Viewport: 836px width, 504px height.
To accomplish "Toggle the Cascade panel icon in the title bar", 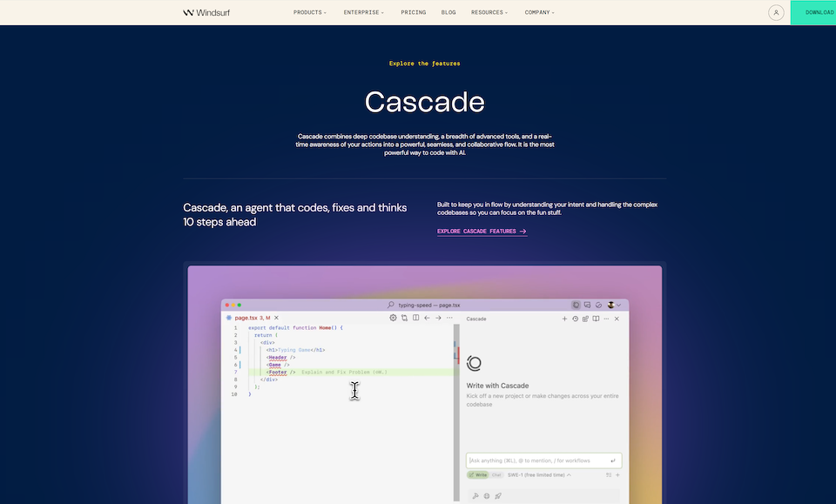I will pyautogui.click(x=576, y=306).
